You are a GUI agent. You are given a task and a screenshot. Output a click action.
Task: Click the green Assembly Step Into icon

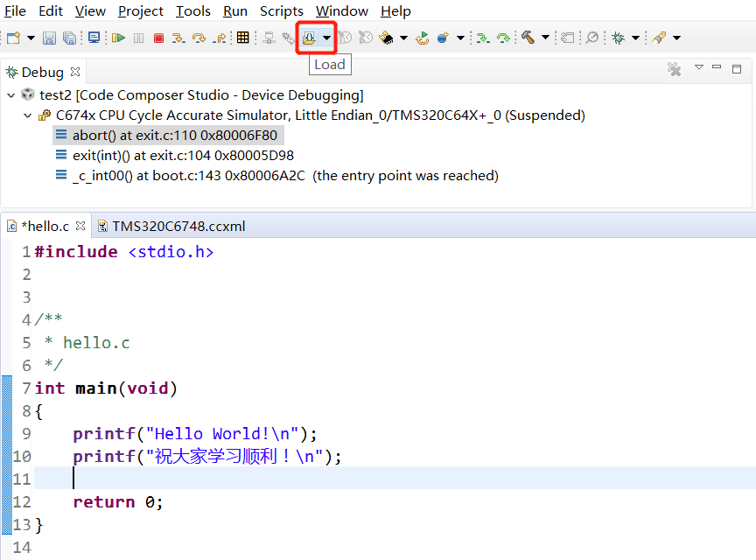483,38
